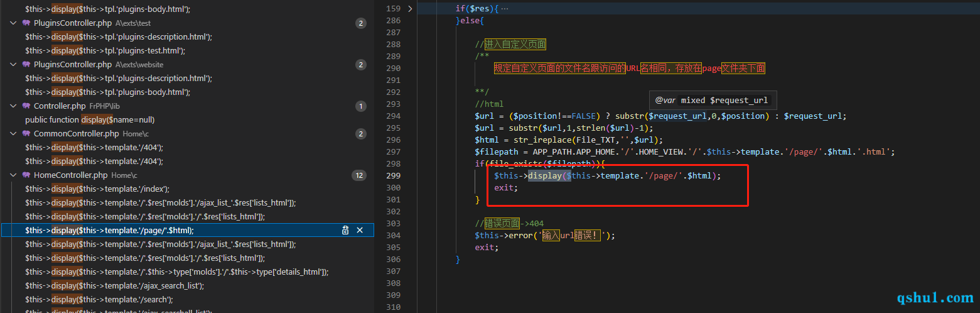980x313 pixels.
Task: Click line number 299 in the gutter
Action: coord(393,176)
